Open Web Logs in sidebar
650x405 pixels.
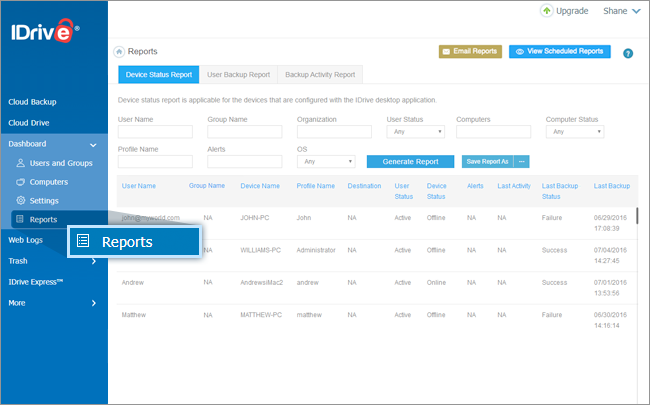[x=25, y=240]
